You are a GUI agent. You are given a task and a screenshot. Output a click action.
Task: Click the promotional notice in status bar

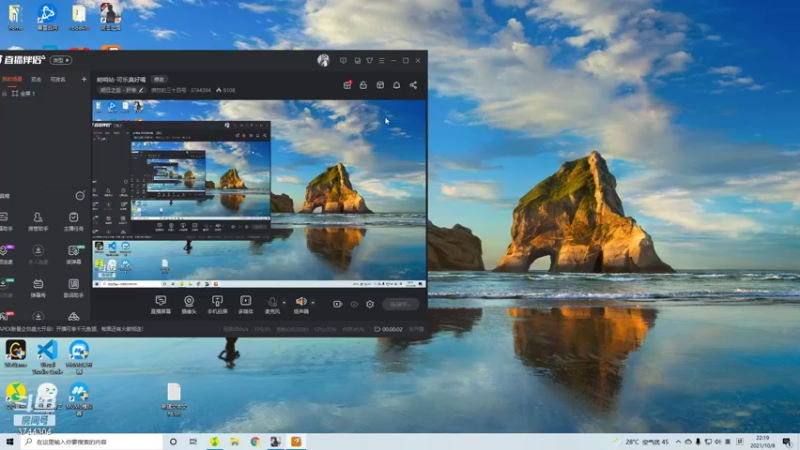coord(71,329)
